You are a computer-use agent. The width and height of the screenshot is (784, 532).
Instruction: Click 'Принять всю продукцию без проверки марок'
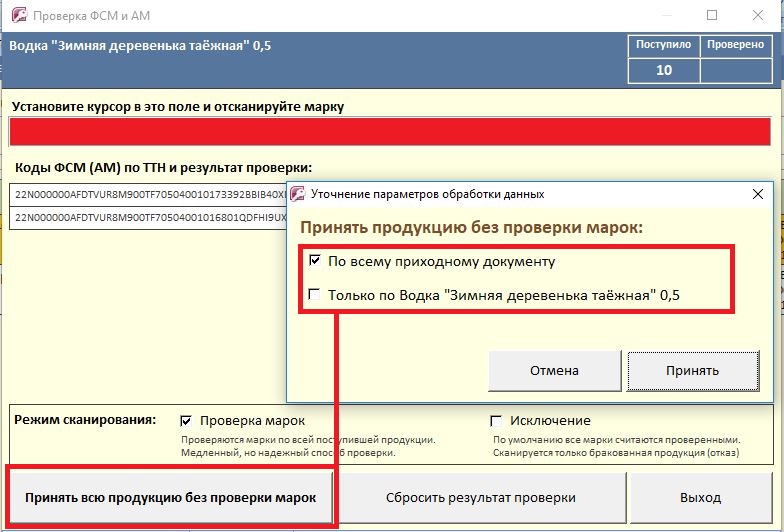(x=170, y=497)
